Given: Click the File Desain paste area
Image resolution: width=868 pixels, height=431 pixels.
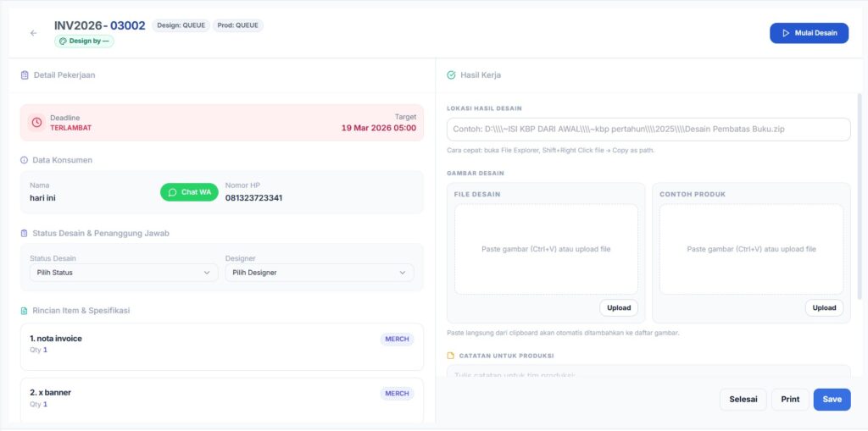Looking at the screenshot, I should point(546,250).
